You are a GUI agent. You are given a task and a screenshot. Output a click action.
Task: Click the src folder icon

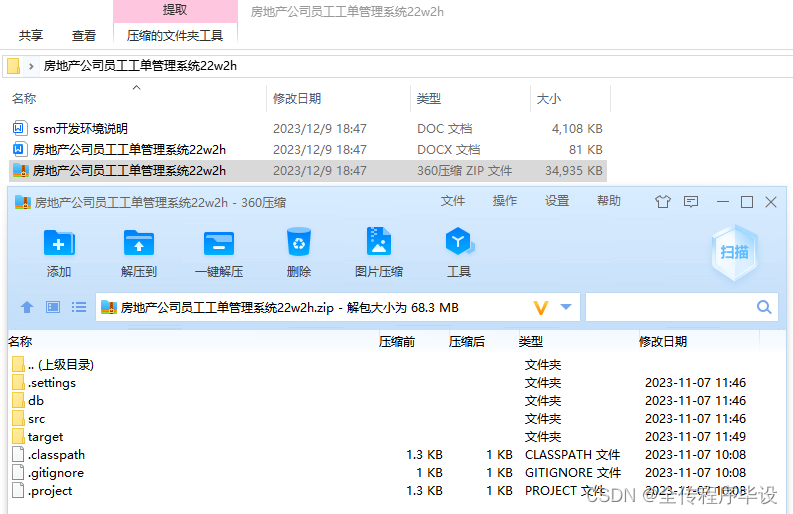[x=18, y=418]
